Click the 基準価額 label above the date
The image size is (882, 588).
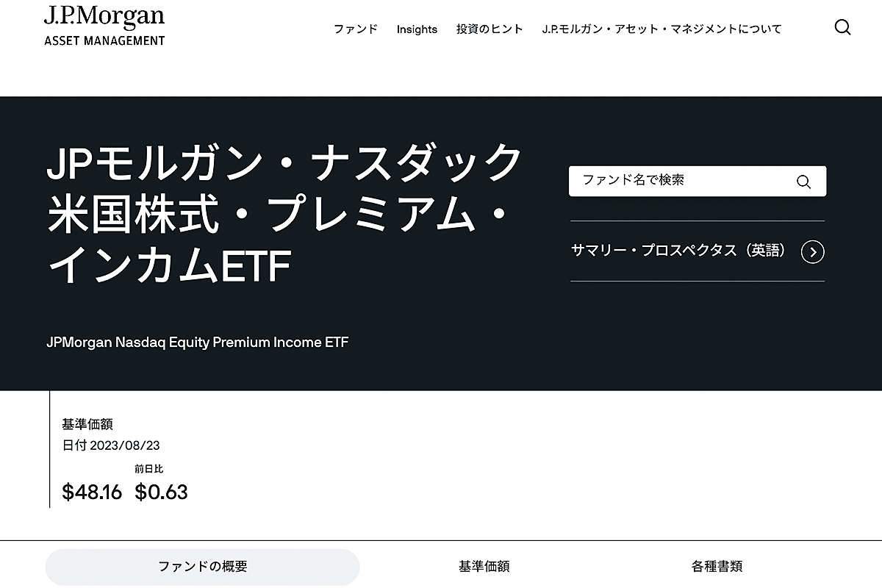87,423
